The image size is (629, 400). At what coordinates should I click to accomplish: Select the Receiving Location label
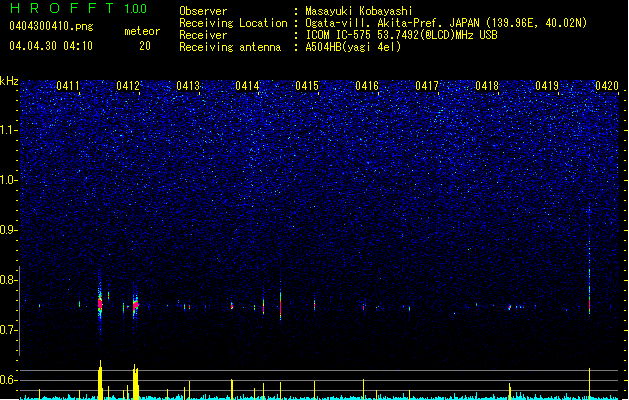tap(233, 23)
